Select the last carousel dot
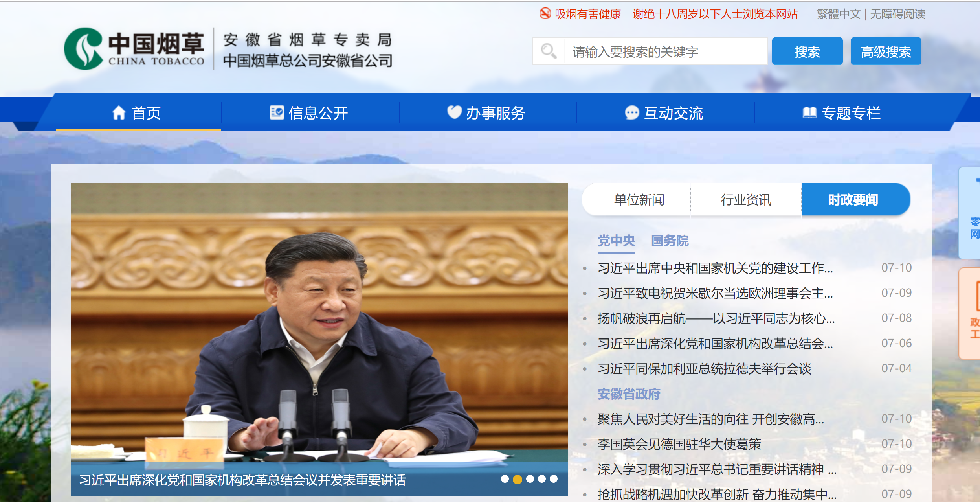Image resolution: width=980 pixels, height=502 pixels. pos(554,479)
